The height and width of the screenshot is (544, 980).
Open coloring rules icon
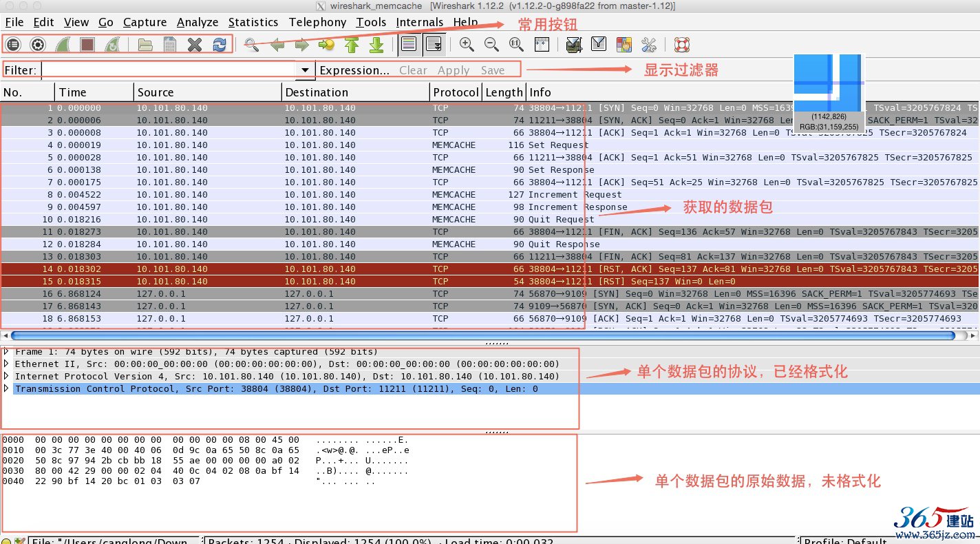pos(624,45)
